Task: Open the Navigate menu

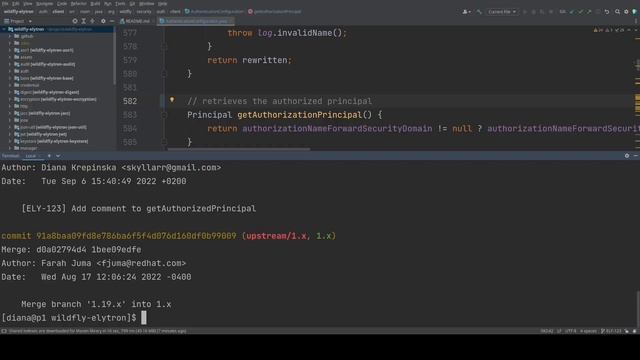Action: 44,4
